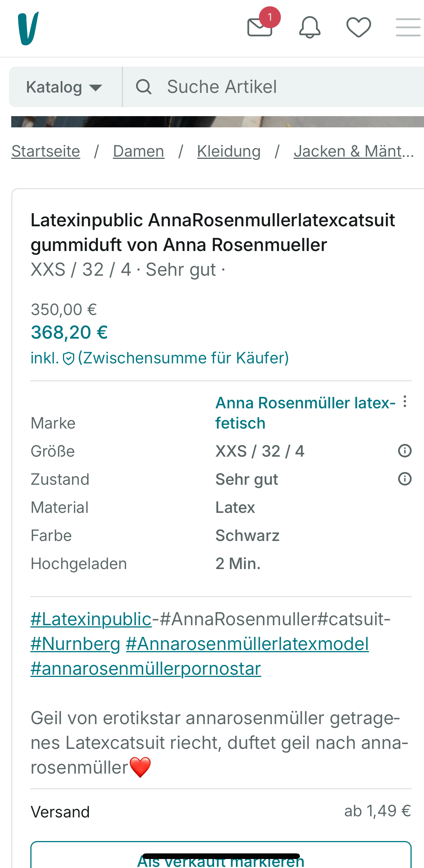This screenshot has height=868, width=424.
Task: Open favorites heart icon
Action: tap(358, 27)
